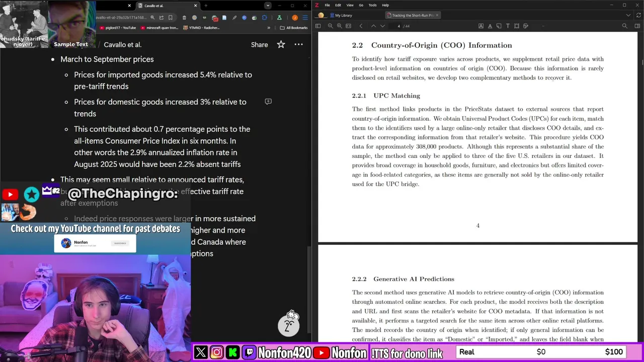Viewport: 644px width, 362px height.
Task: Open the Zotero Go menu
Action: pyautogui.click(x=361, y=5)
